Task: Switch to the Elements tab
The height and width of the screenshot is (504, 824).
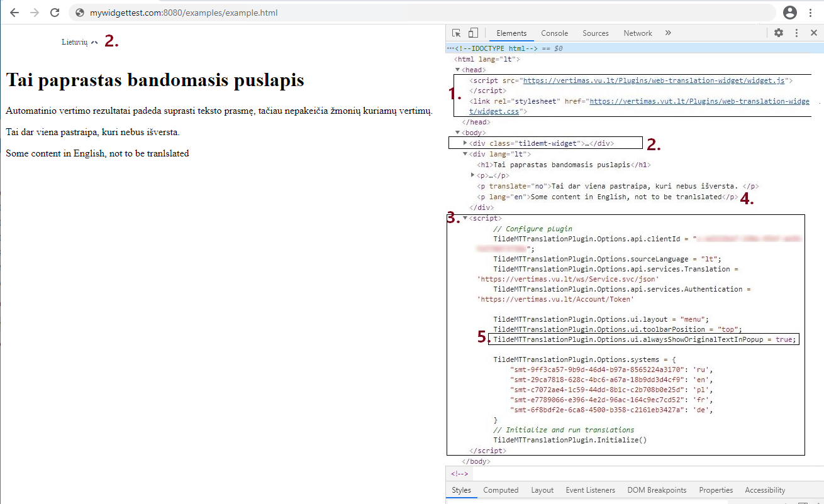Action: [511, 33]
